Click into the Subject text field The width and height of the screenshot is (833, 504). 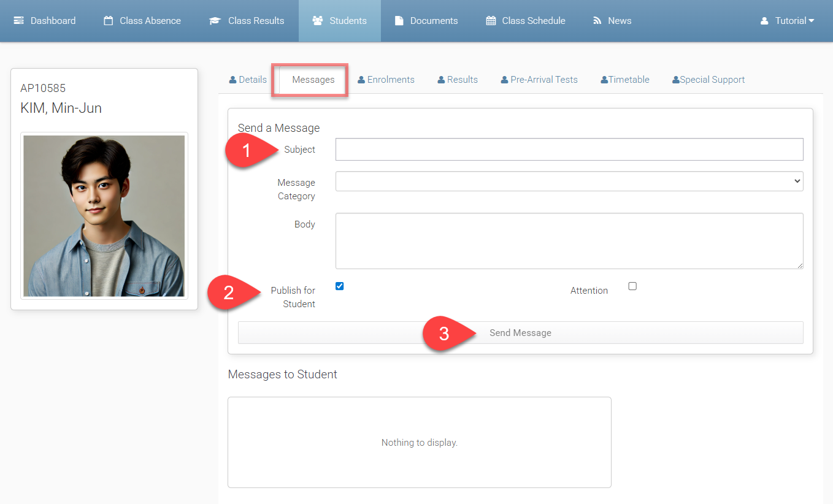click(x=569, y=150)
